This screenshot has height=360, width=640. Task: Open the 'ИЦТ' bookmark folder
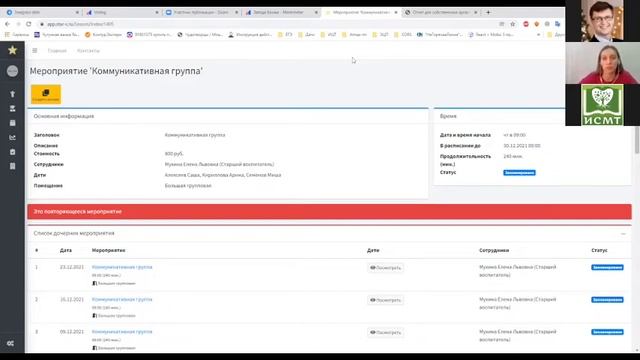[x=328, y=35]
